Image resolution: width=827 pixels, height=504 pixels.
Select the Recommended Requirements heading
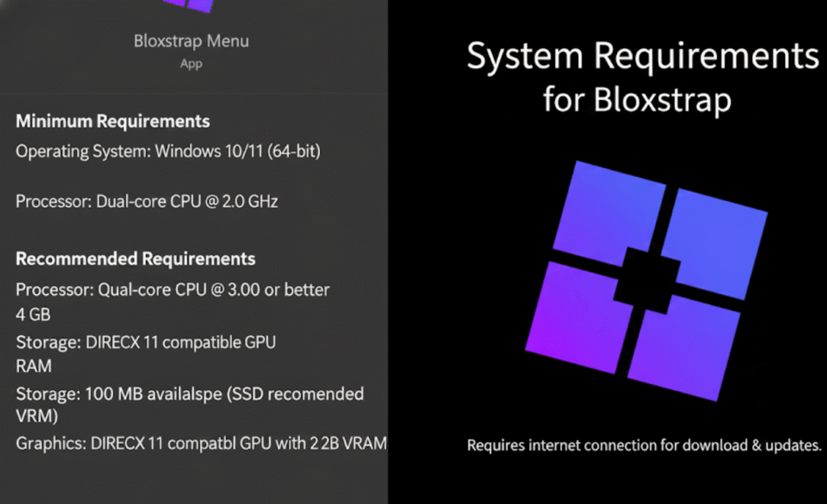135,258
